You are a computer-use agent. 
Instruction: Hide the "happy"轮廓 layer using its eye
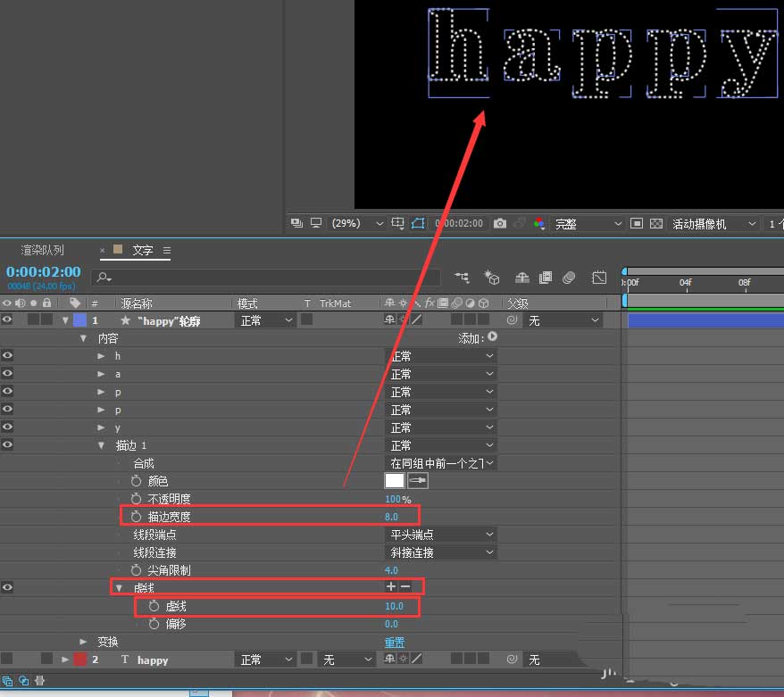[8, 319]
